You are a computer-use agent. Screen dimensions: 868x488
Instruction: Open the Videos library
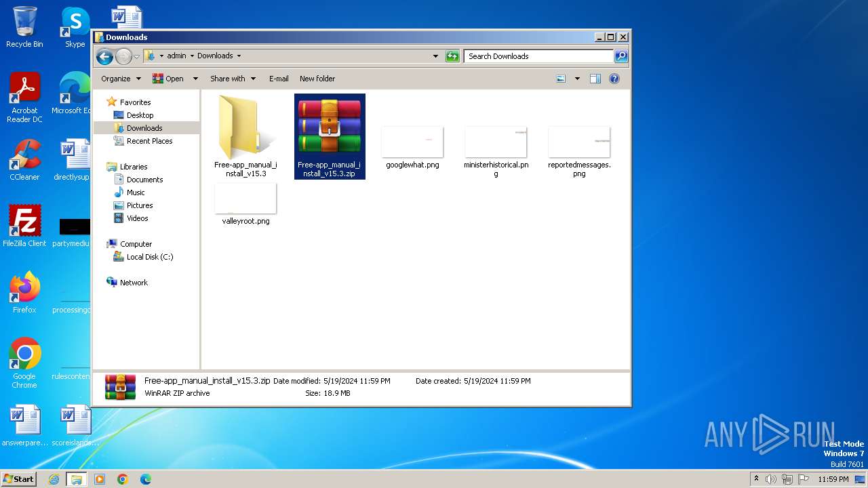(x=137, y=218)
